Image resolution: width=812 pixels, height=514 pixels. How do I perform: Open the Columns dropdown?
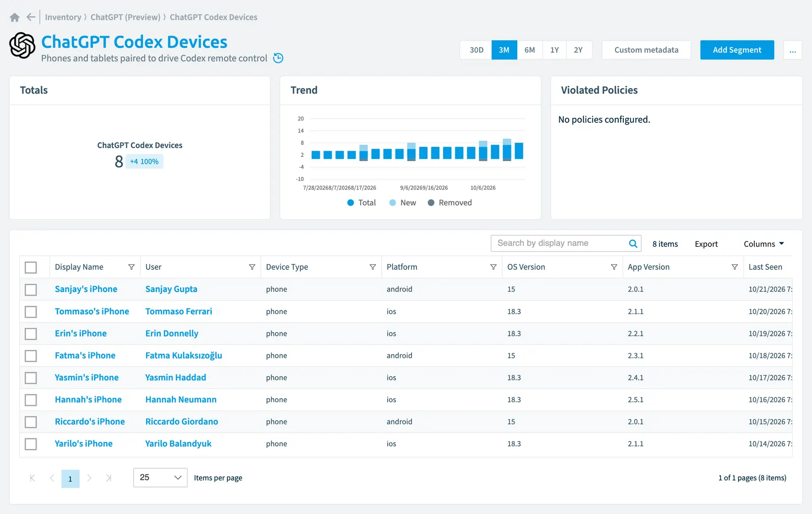click(764, 244)
